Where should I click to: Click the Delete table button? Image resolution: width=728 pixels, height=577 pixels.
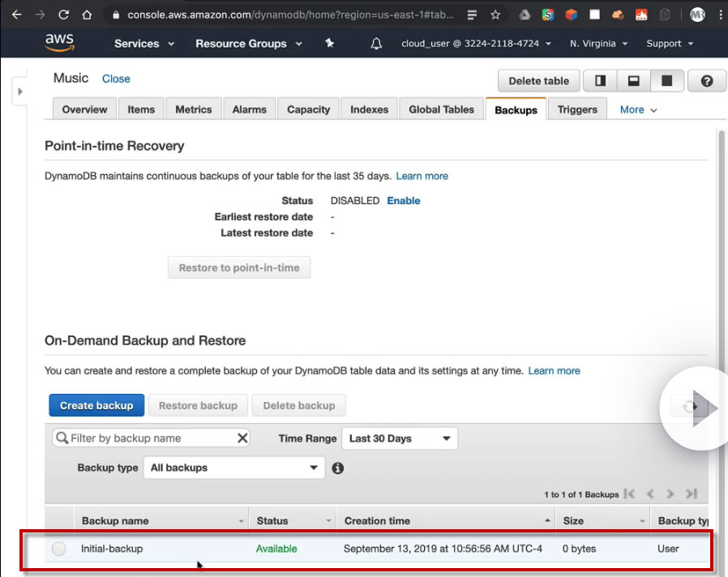[x=538, y=81]
